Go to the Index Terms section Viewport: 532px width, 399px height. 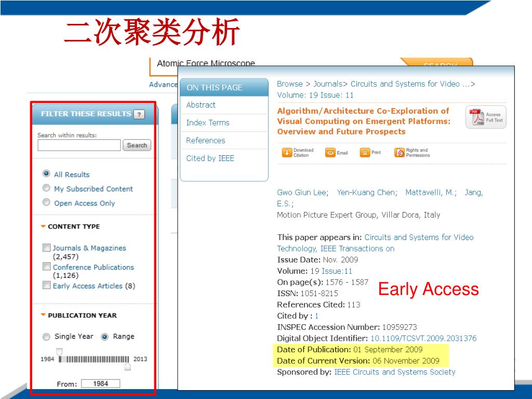coord(208,123)
